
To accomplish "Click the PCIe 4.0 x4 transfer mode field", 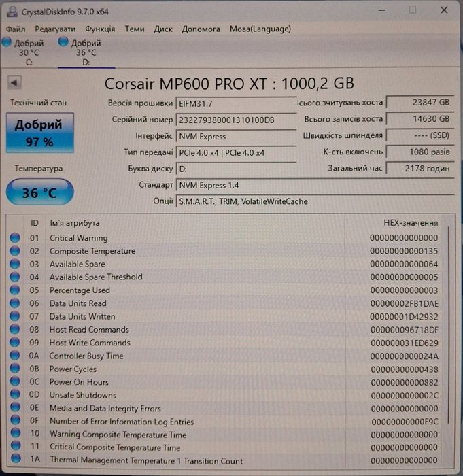I will pyautogui.click(x=236, y=153).
